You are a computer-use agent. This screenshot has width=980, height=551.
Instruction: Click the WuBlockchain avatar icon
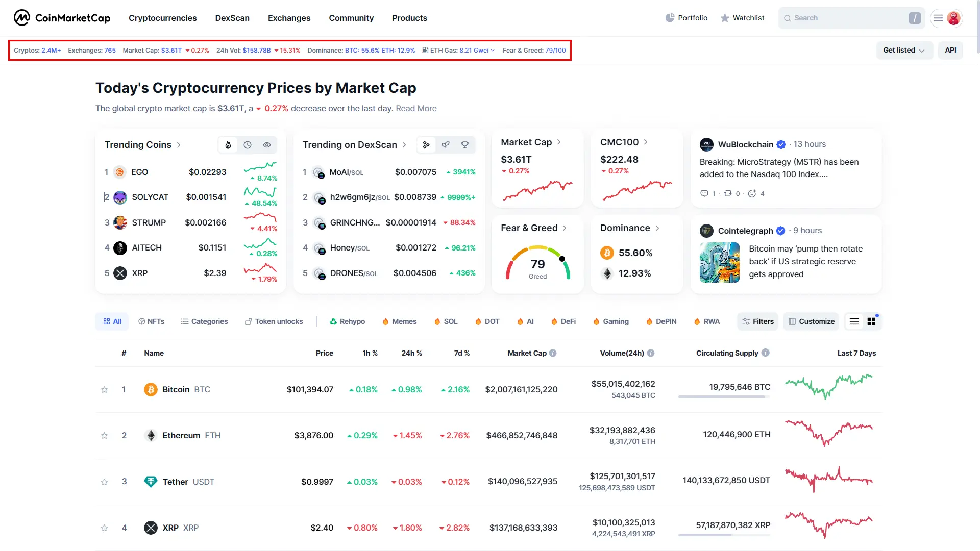tap(706, 144)
